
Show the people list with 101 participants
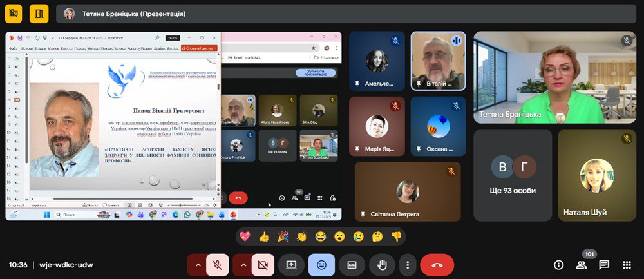[582, 265]
